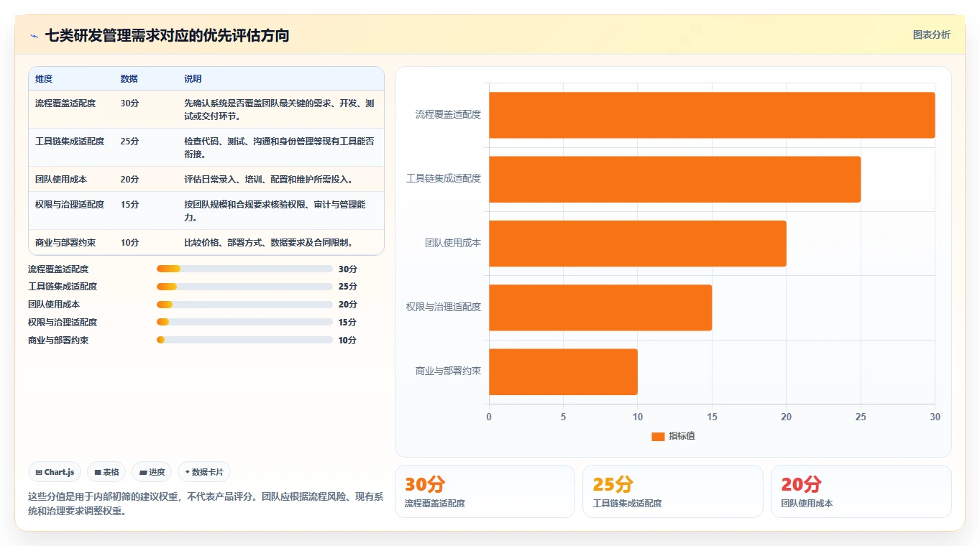Click the 指标值 legend label text

click(682, 436)
